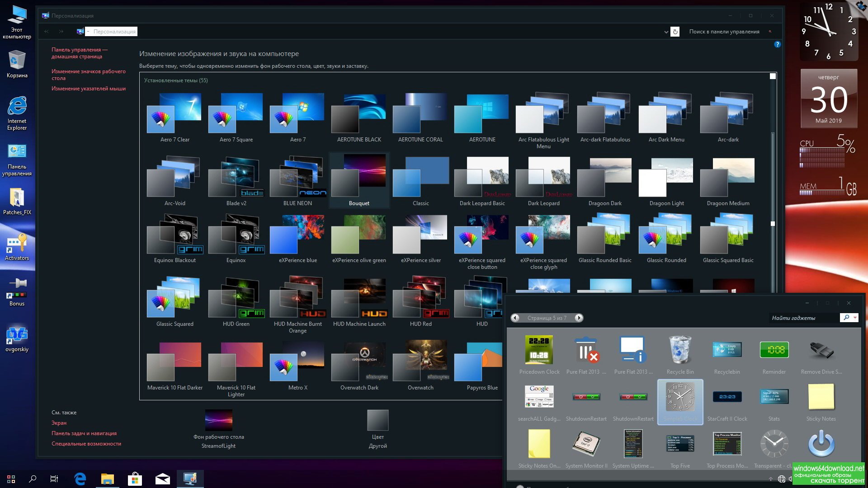Click Найти гаджеты search button
The width and height of the screenshot is (868, 488).
click(847, 318)
